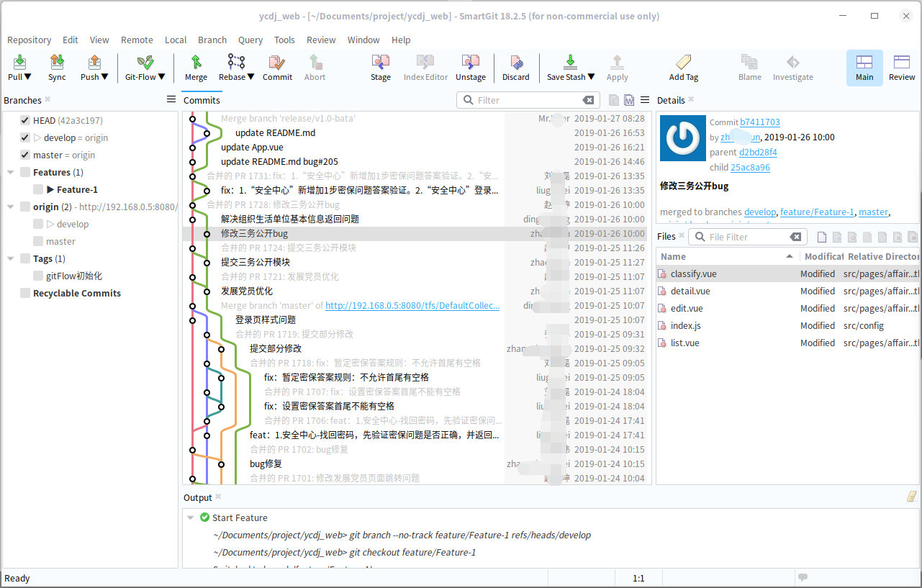Screen dimensions: 922x588
Task: Open the Branch menu
Action: tap(212, 40)
